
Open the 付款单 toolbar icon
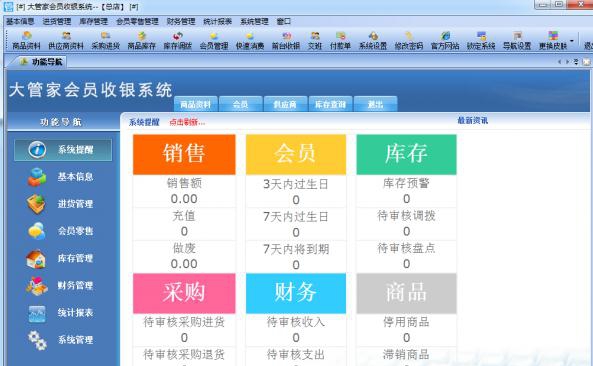(340, 41)
